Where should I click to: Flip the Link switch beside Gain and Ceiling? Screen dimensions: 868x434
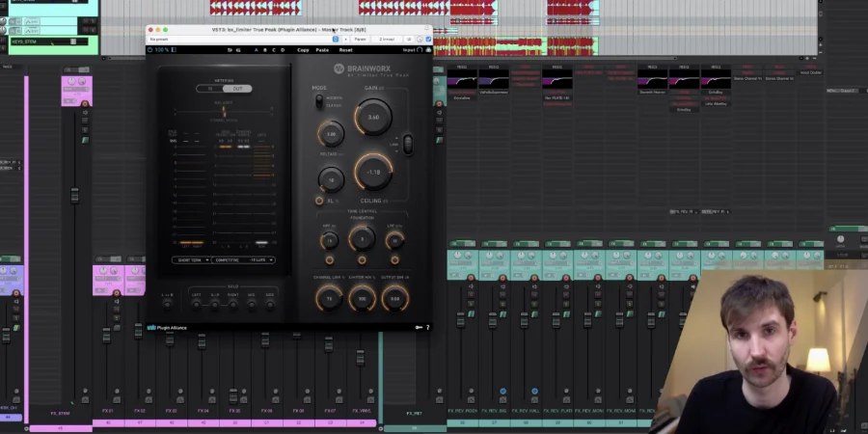(x=408, y=145)
